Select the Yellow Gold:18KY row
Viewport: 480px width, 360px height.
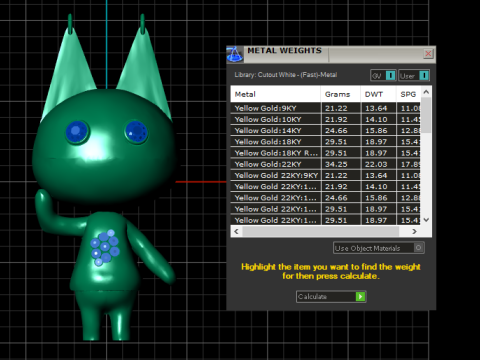325,142
